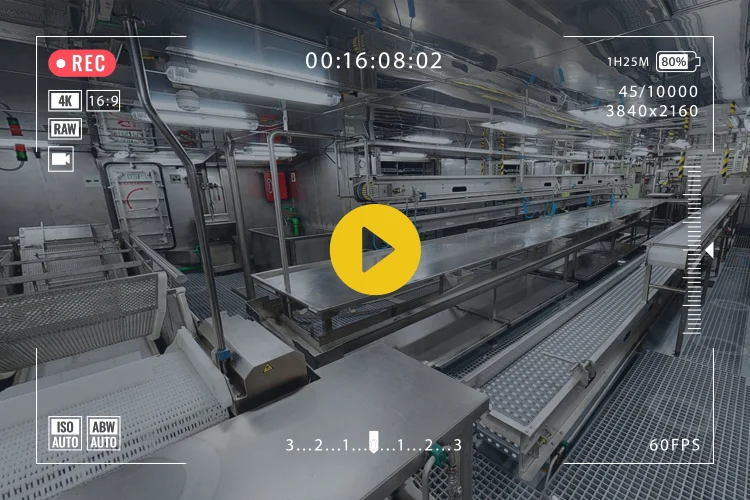Click the battery 80% icon
The image size is (750, 500).
click(x=677, y=62)
